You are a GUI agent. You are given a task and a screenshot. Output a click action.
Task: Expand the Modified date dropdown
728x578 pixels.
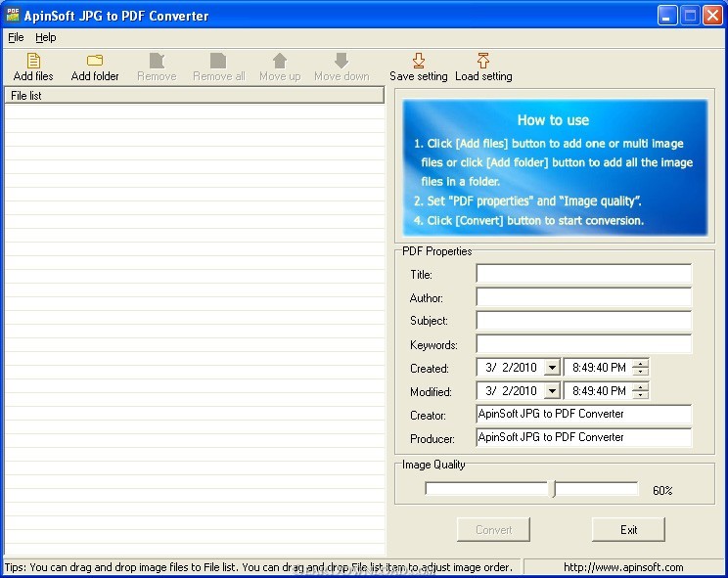point(552,391)
